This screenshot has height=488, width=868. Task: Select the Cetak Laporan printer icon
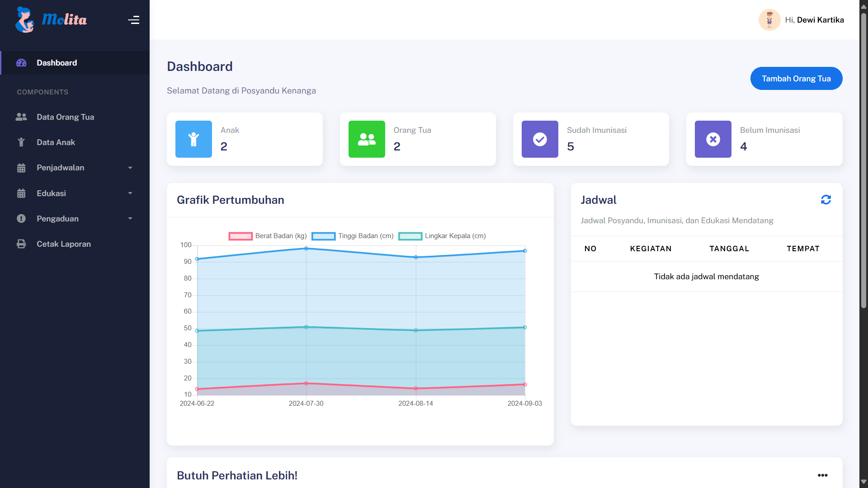pos(21,244)
